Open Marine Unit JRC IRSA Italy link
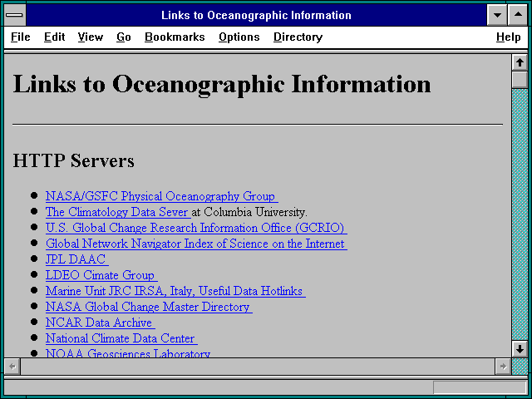Viewport: 532px width, 399px height. click(175, 291)
